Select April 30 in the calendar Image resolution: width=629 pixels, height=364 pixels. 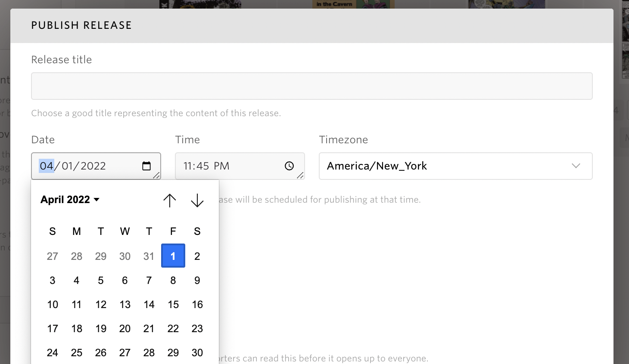(197, 352)
